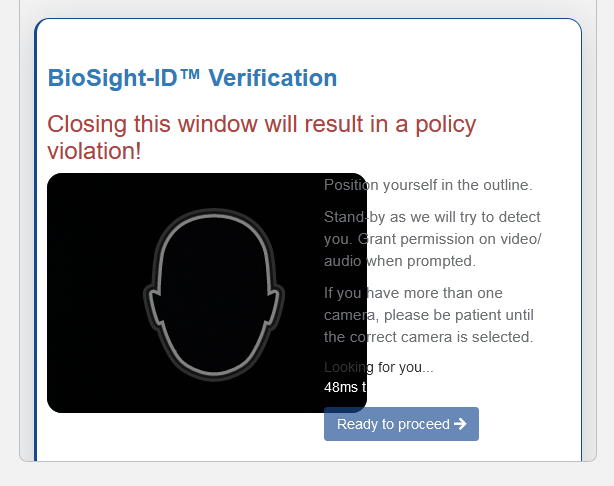
Task: Click the 48ms timing readout
Action: click(x=345, y=387)
